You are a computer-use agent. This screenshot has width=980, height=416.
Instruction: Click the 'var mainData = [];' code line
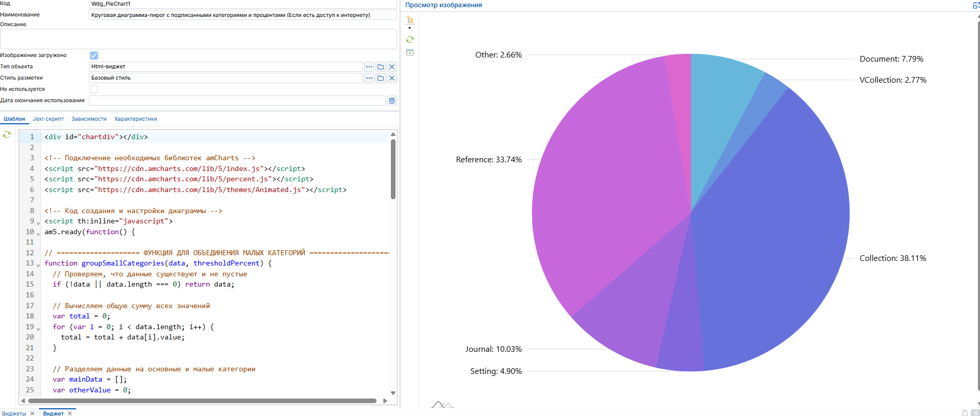point(89,380)
